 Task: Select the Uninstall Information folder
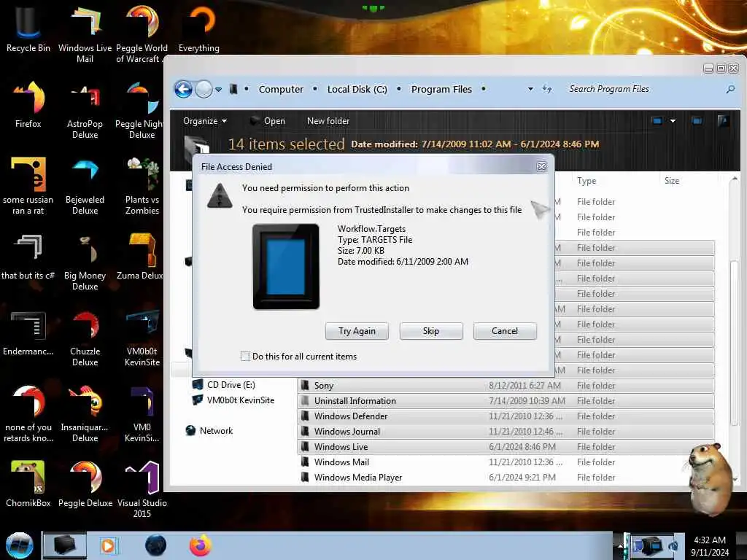tap(506, 401)
